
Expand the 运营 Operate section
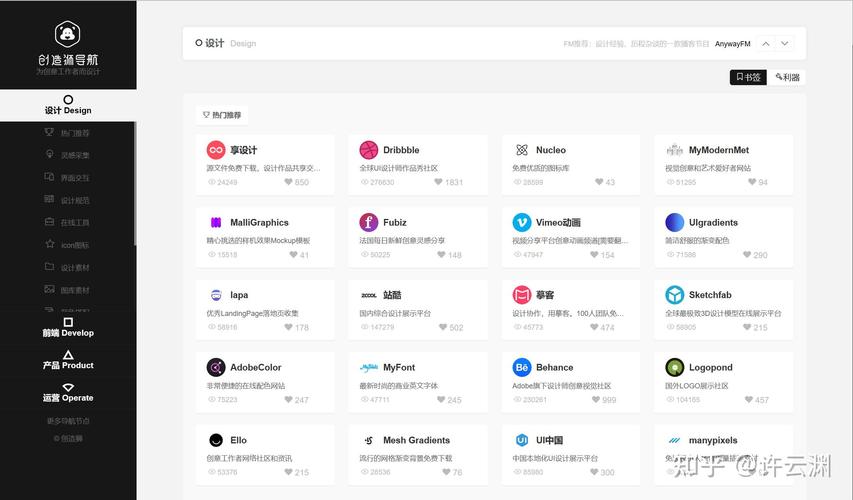pyautogui.click(x=68, y=393)
